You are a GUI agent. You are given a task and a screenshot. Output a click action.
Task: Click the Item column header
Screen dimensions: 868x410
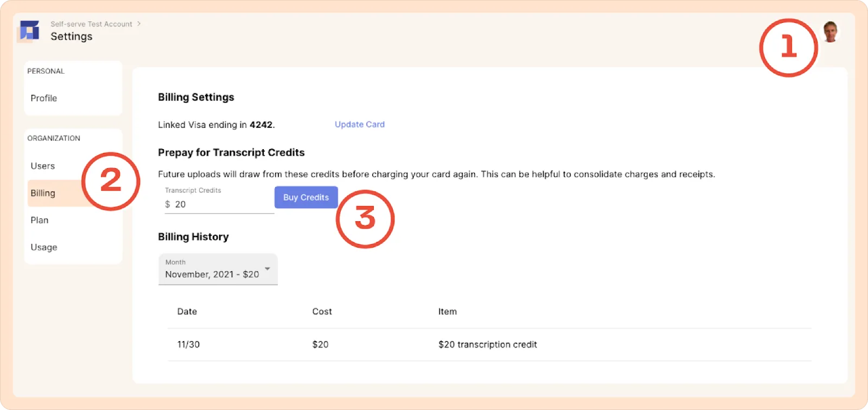point(448,312)
